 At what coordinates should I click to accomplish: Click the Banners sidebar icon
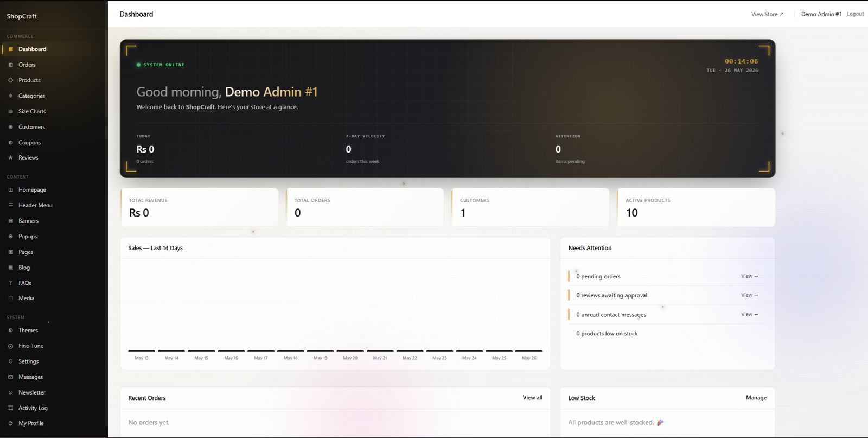point(10,221)
